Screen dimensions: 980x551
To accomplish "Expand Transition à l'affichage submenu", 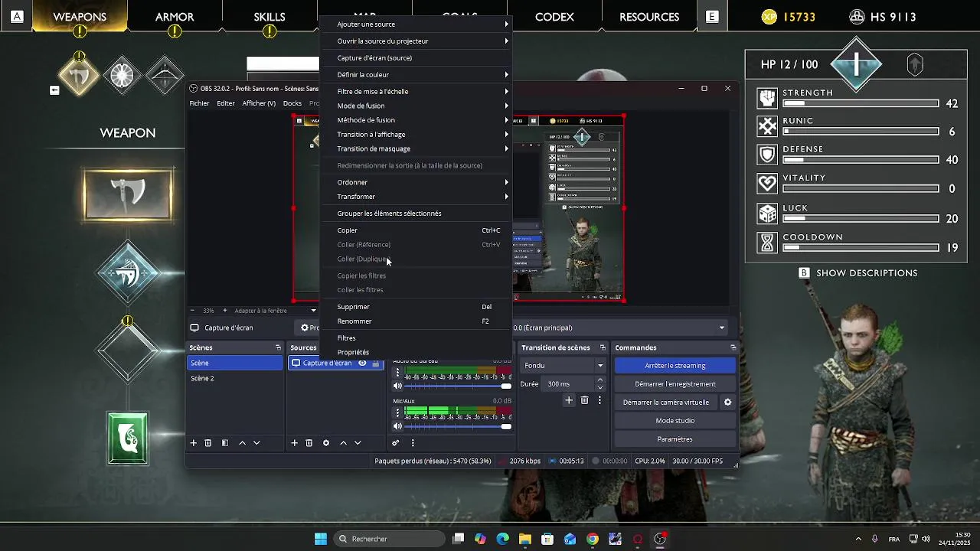I will [416, 135].
